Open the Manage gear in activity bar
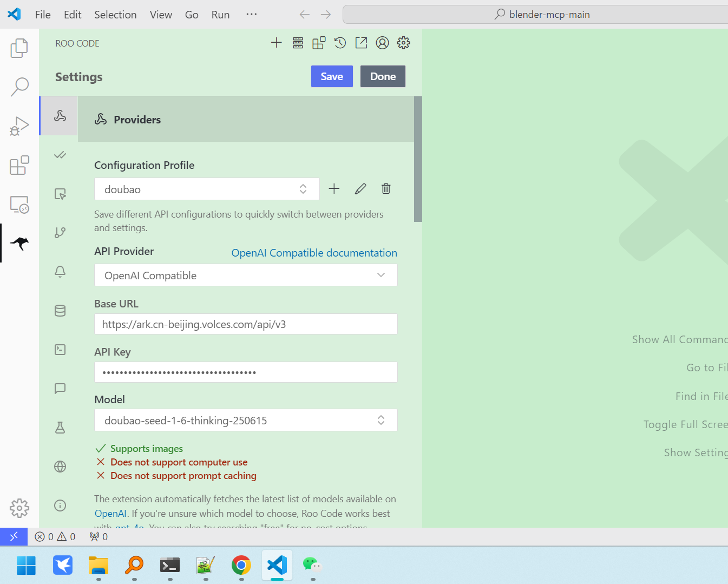This screenshot has height=584, width=728. [19, 508]
